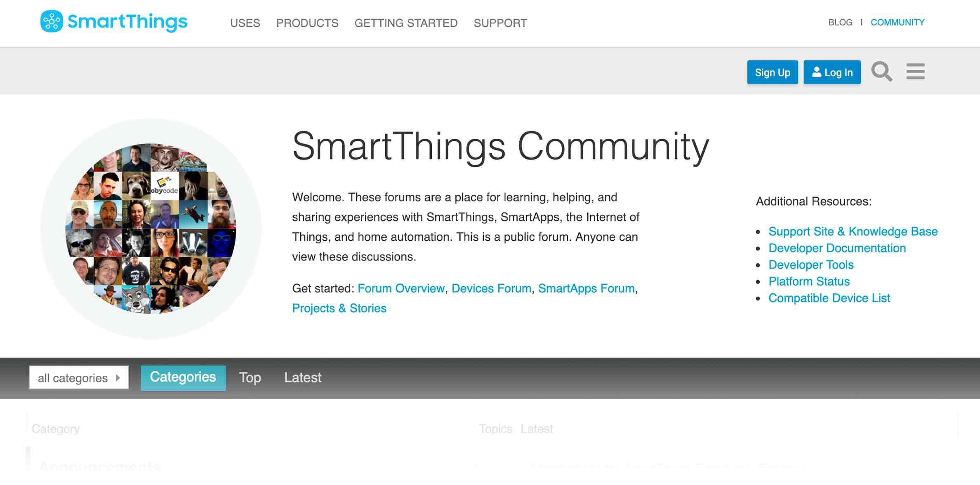980x485 pixels.
Task: Open the hamburger menu icon
Action: point(915,72)
